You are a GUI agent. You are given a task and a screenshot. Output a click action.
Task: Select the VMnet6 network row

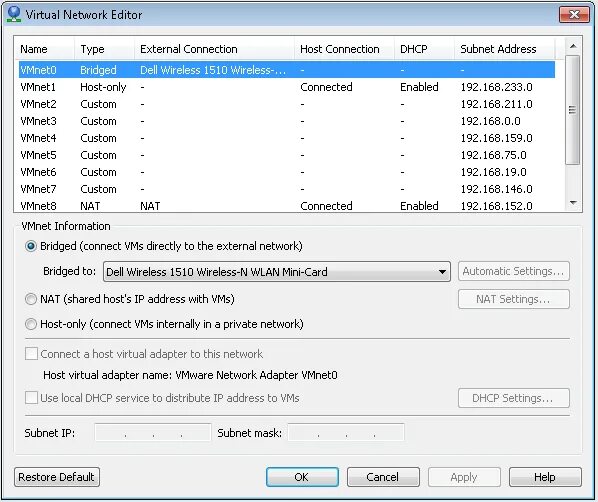point(287,172)
